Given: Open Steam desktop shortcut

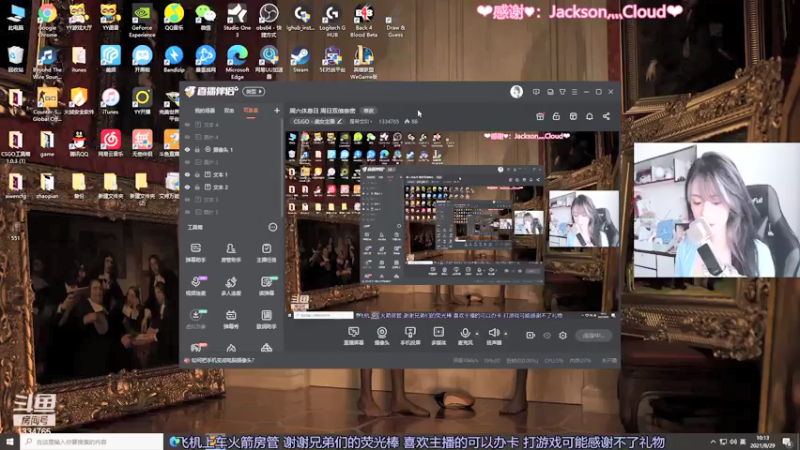Looking at the screenshot, I should point(300,59).
